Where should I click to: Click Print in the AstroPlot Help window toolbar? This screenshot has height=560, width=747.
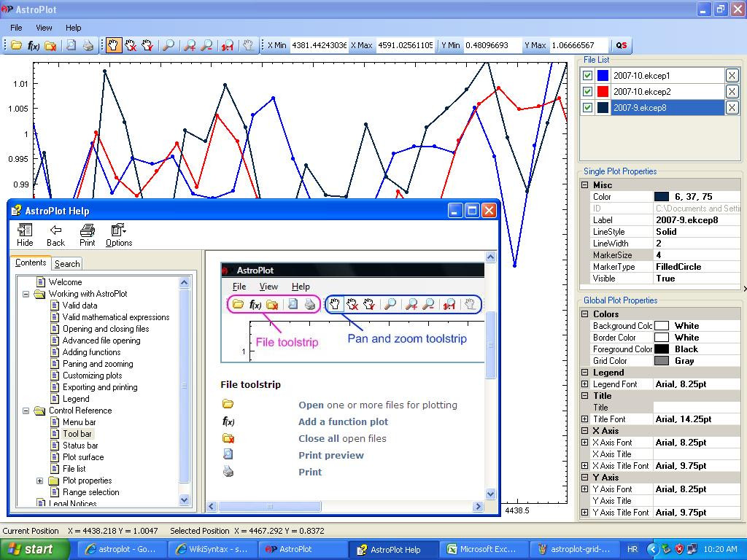(x=88, y=236)
